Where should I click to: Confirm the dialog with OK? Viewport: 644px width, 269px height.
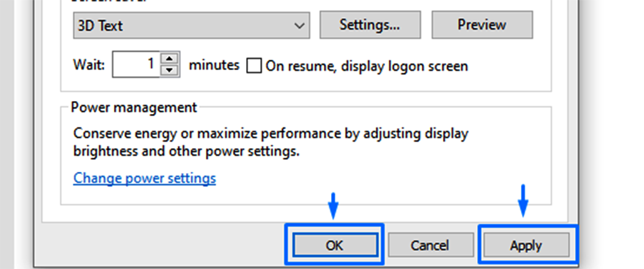pos(334,245)
